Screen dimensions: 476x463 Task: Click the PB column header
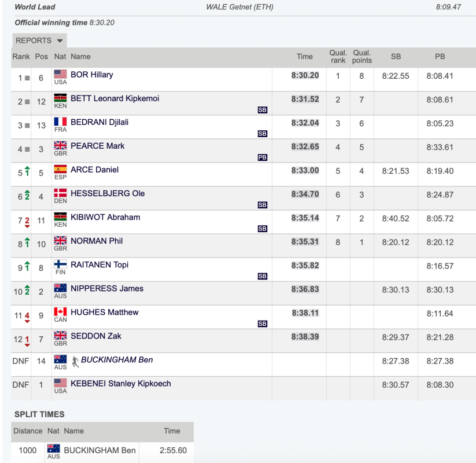pyautogui.click(x=440, y=57)
